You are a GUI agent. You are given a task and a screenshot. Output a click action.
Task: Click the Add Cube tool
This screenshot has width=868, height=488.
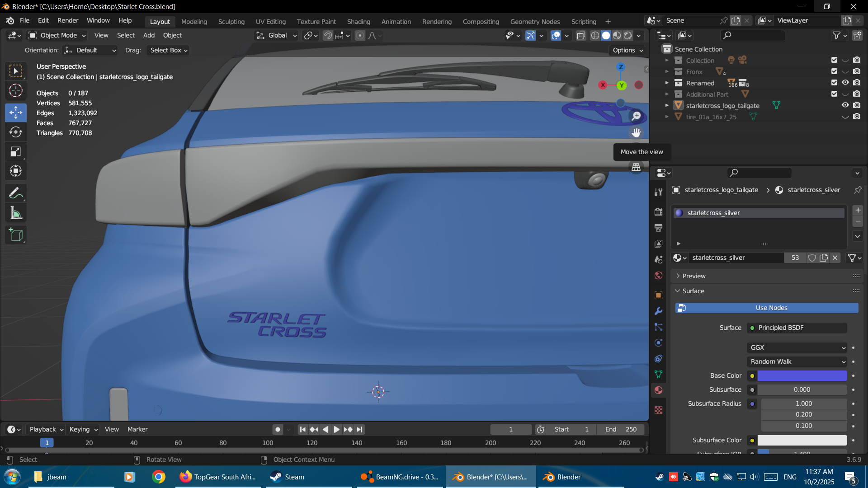point(16,235)
